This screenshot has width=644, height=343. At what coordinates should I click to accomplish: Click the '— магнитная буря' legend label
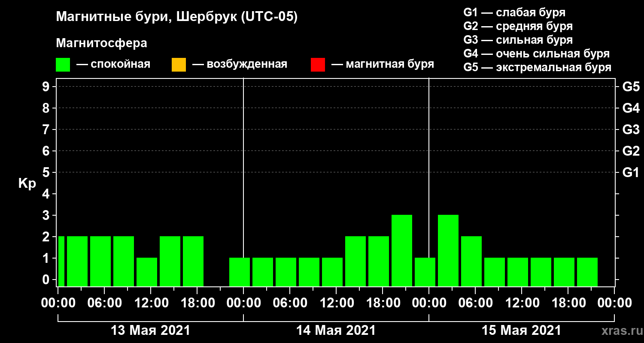[383, 65]
